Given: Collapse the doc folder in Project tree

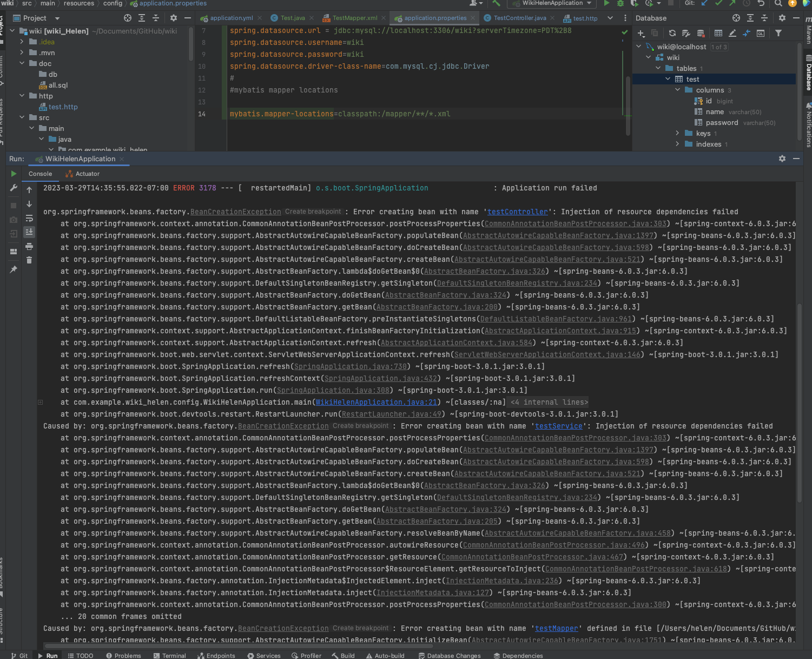Looking at the screenshot, I should pos(22,63).
